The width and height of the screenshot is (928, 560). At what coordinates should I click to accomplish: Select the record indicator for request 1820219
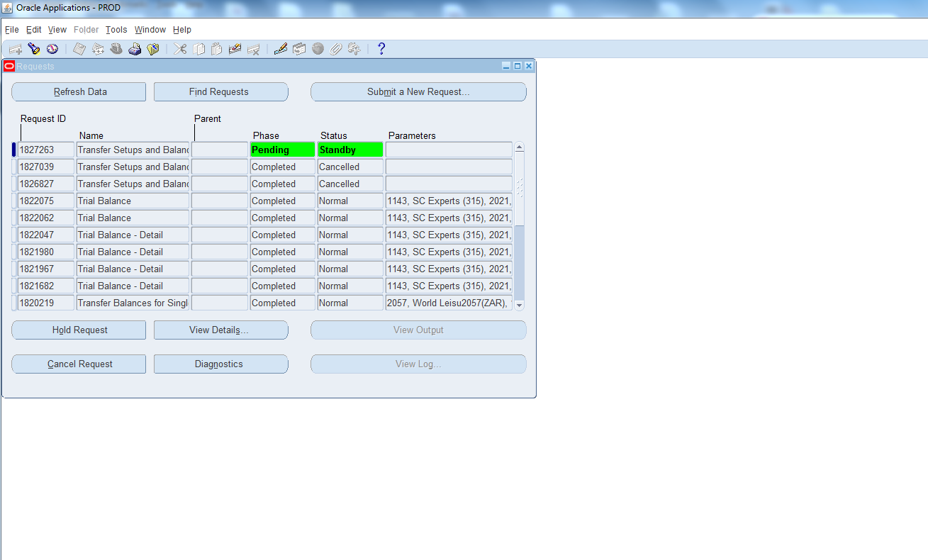(13, 303)
